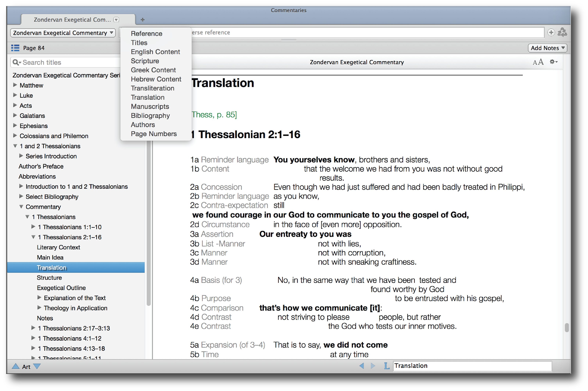Viewport: 588px width, 391px height.
Task: Click the Page 84 label
Action: (x=34, y=48)
